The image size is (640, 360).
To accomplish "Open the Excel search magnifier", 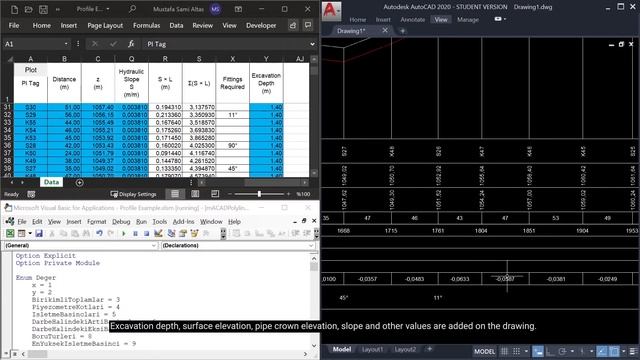I will pyautogui.click(x=132, y=9).
